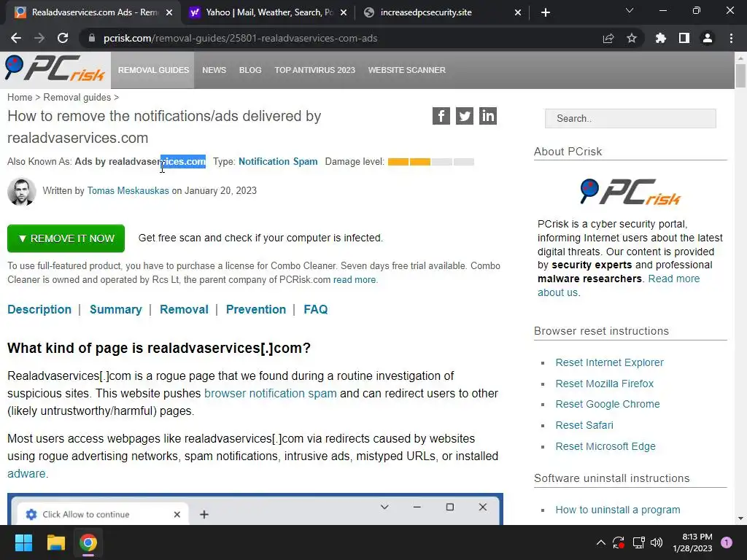Click the Notification Spam type link
The image size is (747, 560).
(278, 161)
